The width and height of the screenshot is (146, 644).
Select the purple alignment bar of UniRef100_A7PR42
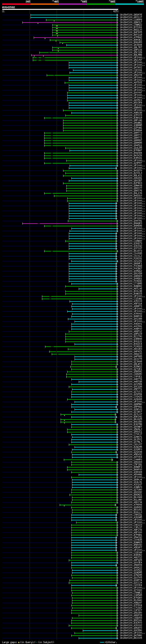coord(76,37)
